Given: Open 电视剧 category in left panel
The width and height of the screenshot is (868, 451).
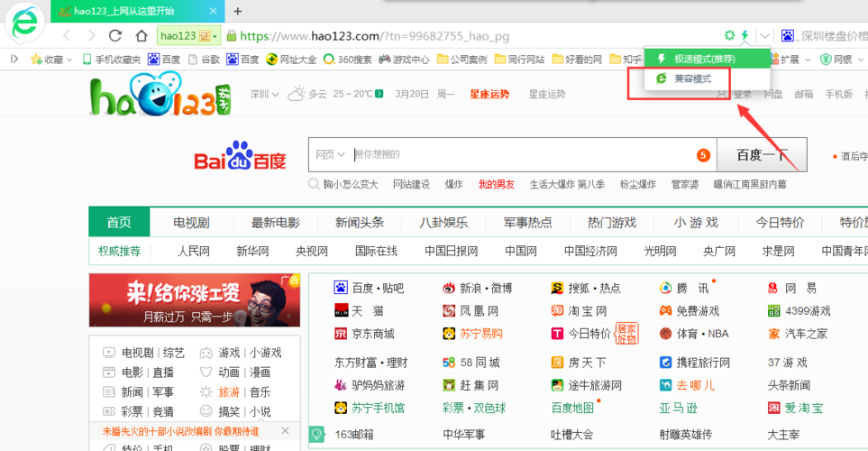Looking at the screenshot, I should pos(137,353).
